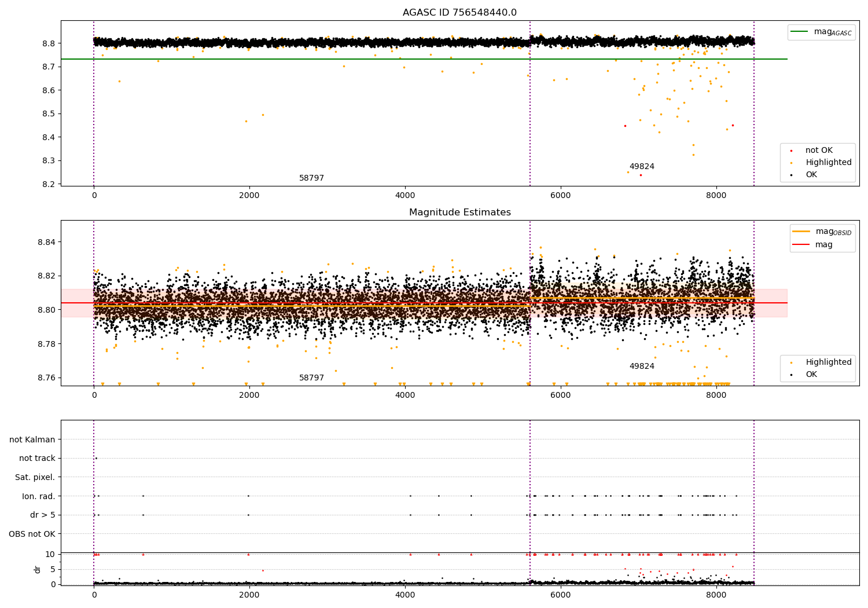Click the orange mag OBSID line swatch in legend

[x=801, y=232]
